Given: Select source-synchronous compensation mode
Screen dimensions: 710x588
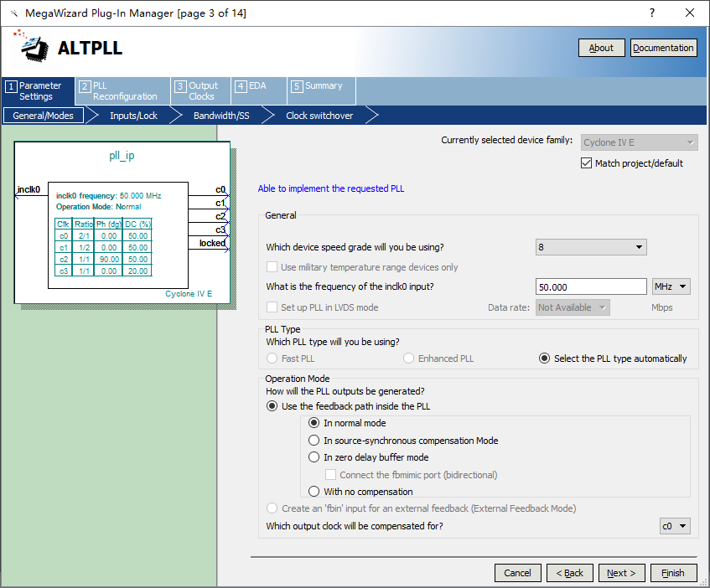Looking at the screenshot, I should (x=314, y=440).
